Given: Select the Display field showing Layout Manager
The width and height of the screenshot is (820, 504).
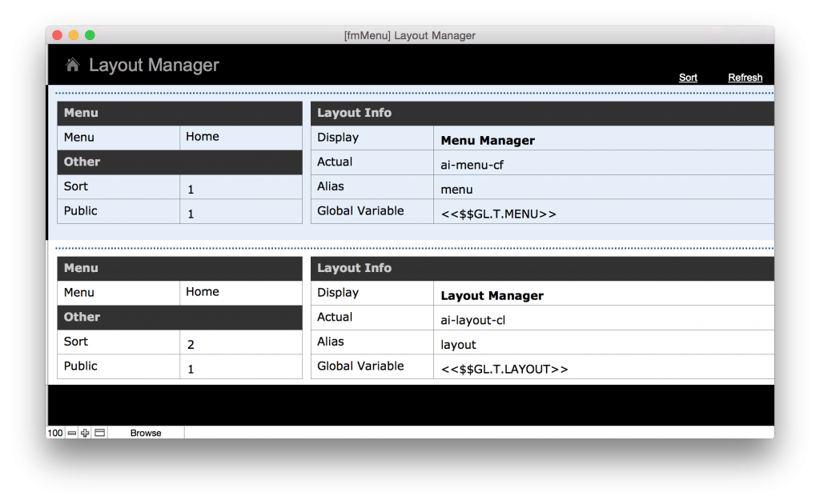Looking at the screenshot, I should coord(492,295).
